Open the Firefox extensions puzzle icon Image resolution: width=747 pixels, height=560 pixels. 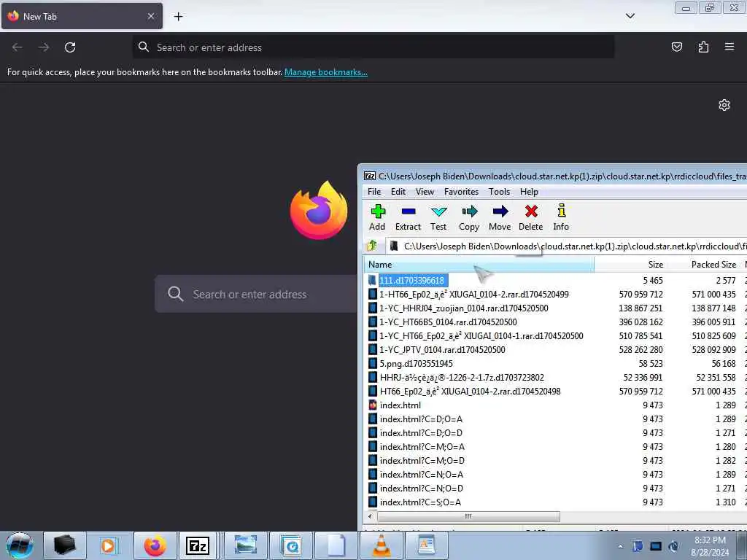(703, 47)
